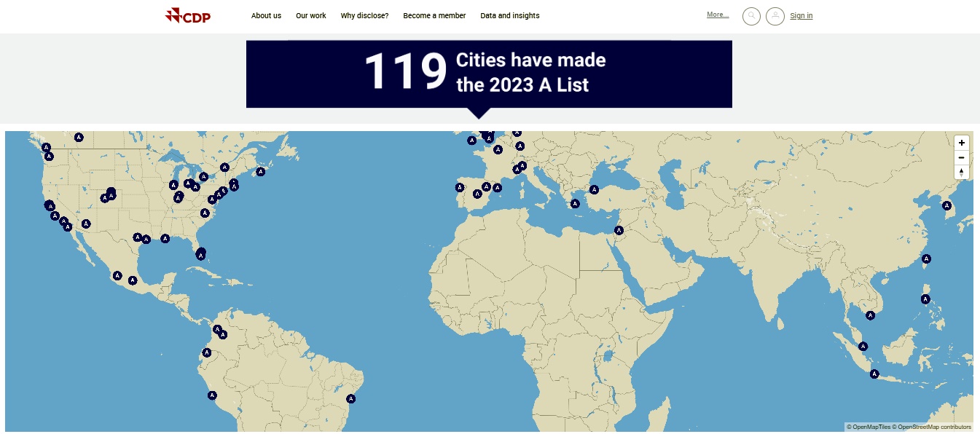Image resolution: width=980 pixels, height=434 pixels.
Task: Open Data and insights menu
Action: coord(510,15)
